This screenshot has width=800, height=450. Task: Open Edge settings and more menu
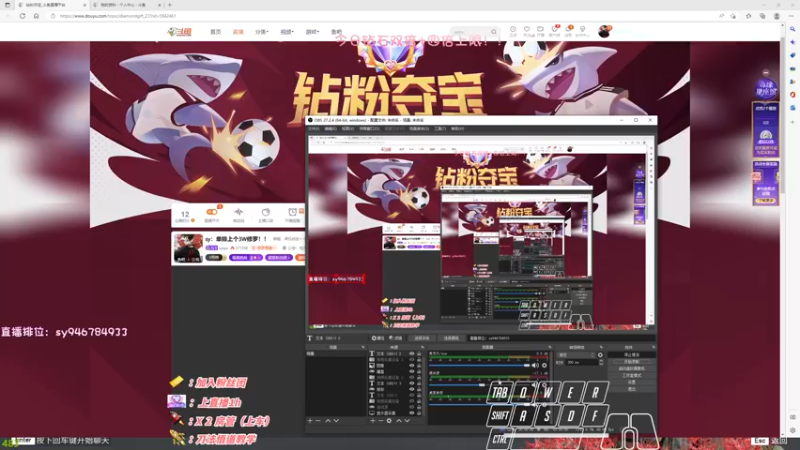coord(791,16)
